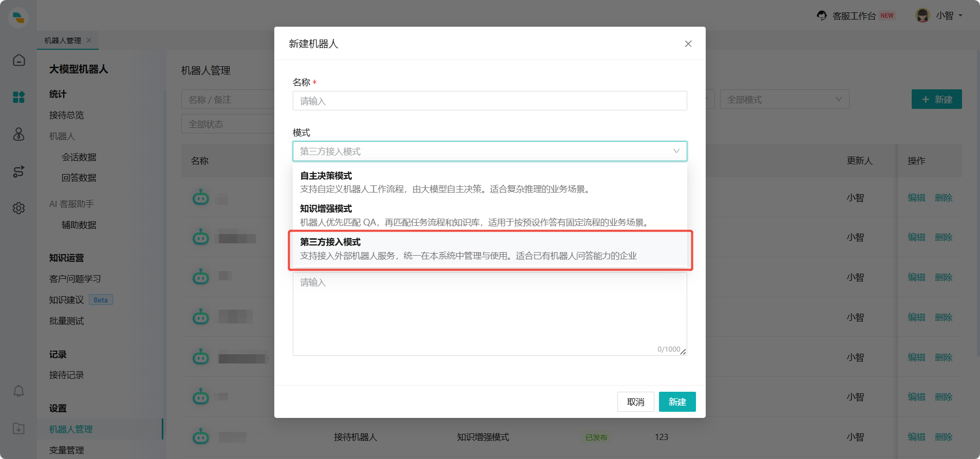Image resolution: width=980 pixels, height=459 pixels.
Task: Click the 名称 column header
Action: [200, 161]
